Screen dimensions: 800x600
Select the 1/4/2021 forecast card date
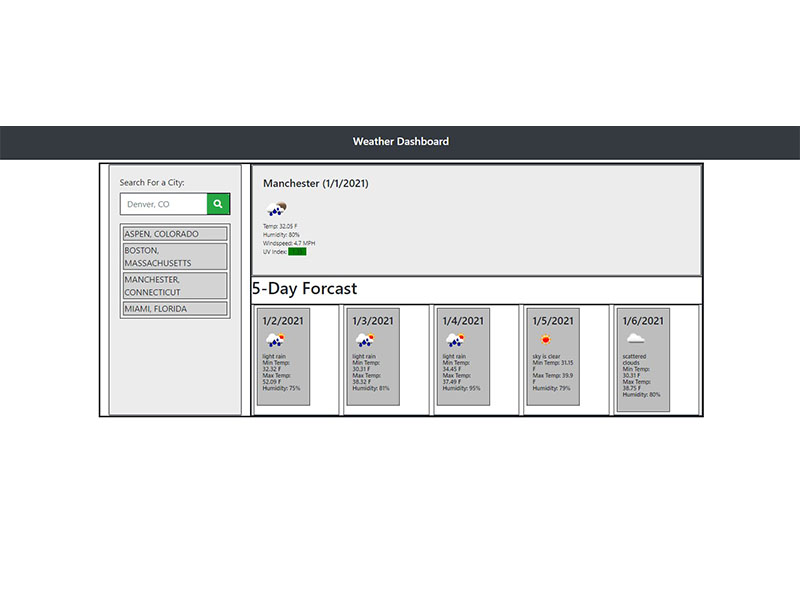pos(463,321)
